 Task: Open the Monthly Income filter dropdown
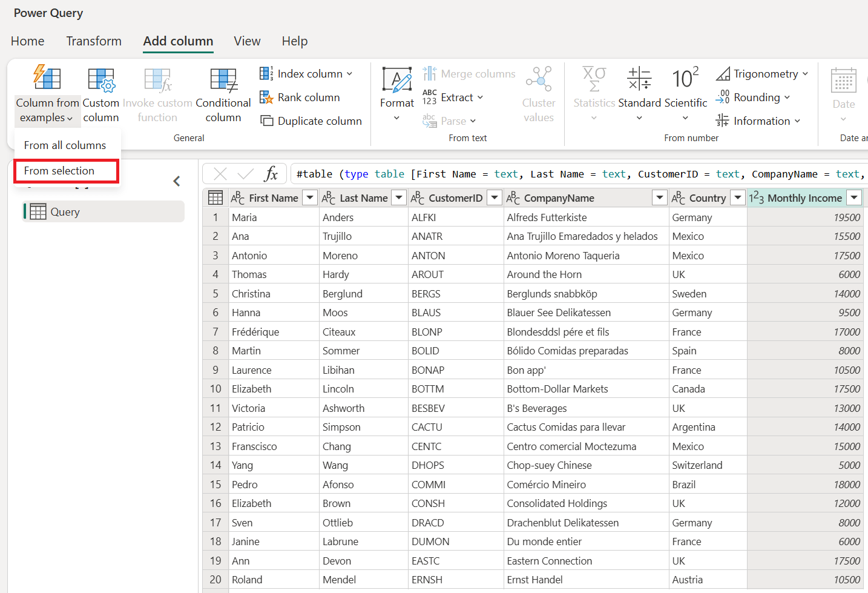tap(853, 197)
